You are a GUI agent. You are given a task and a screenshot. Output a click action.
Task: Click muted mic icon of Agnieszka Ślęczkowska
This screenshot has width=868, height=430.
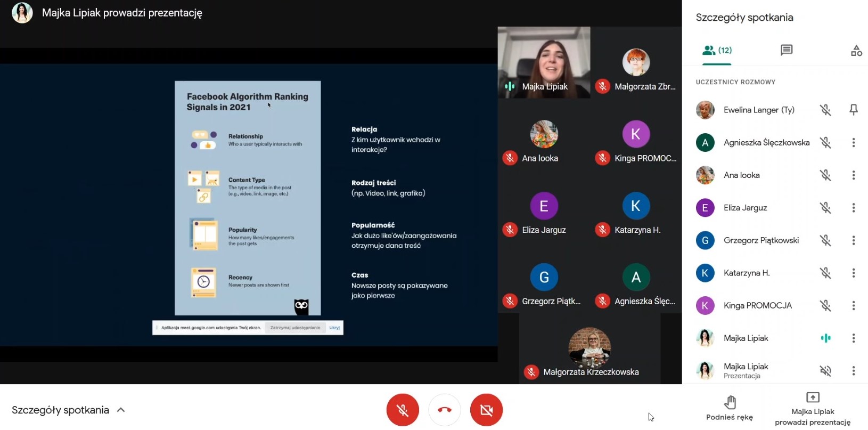[x=825, y=142]
